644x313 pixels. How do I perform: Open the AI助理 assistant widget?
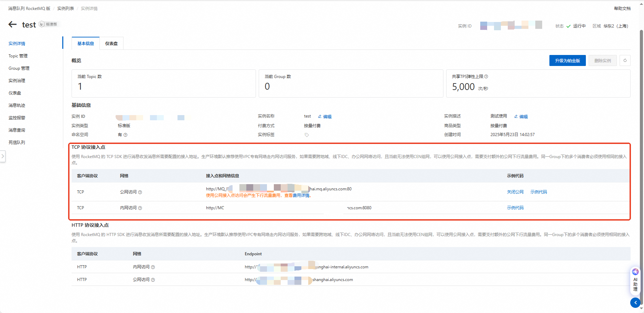point(635,281)
